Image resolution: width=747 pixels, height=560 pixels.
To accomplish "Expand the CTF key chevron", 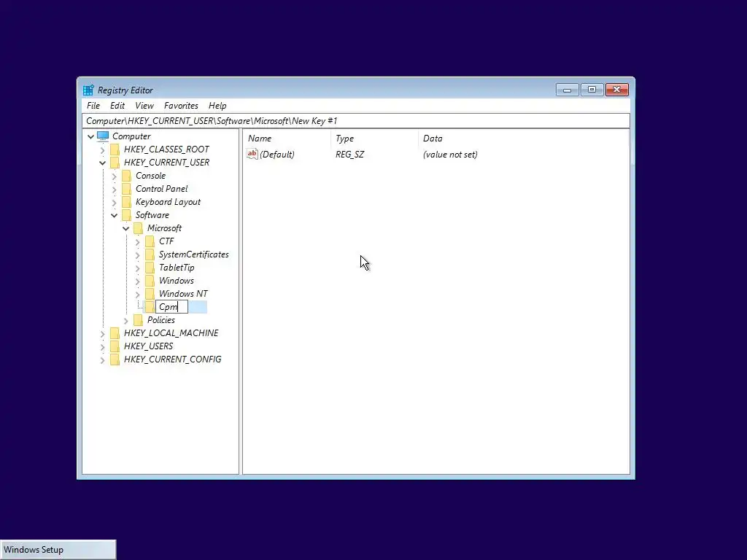I will (138, 242).
